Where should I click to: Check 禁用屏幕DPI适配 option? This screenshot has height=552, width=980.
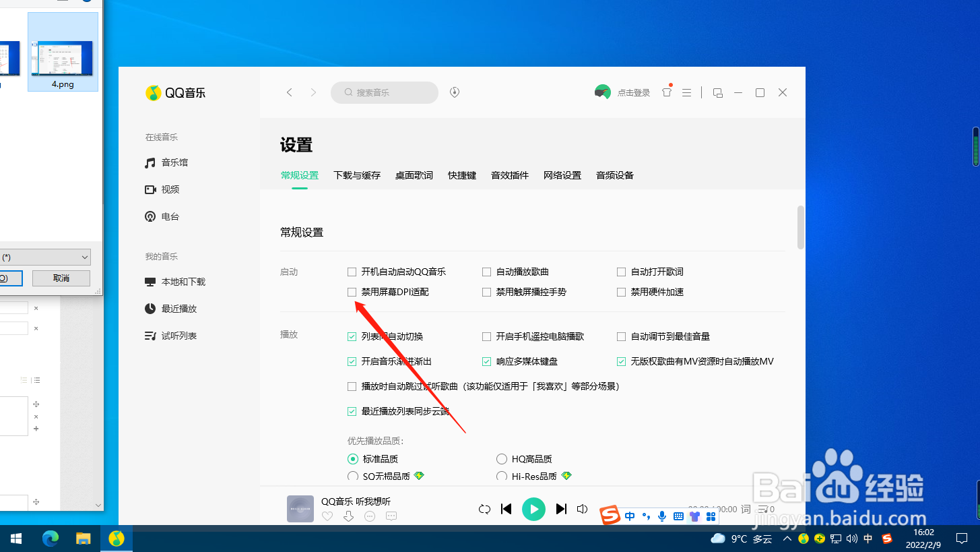coord(352,292)
